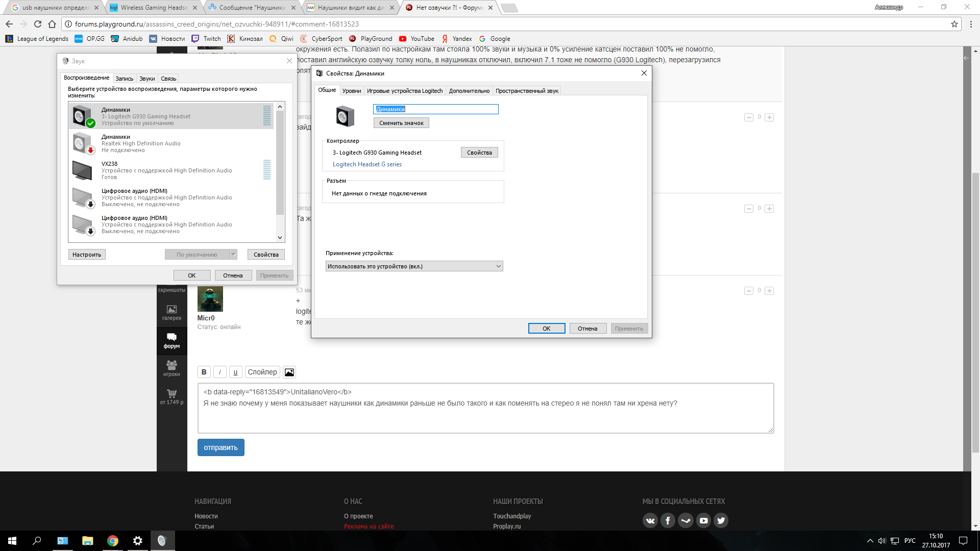Image resolution: width=980 pixels, height=551 pixels.
Task: Click the Динамики device name text field
Action: [x=435, y=109]
